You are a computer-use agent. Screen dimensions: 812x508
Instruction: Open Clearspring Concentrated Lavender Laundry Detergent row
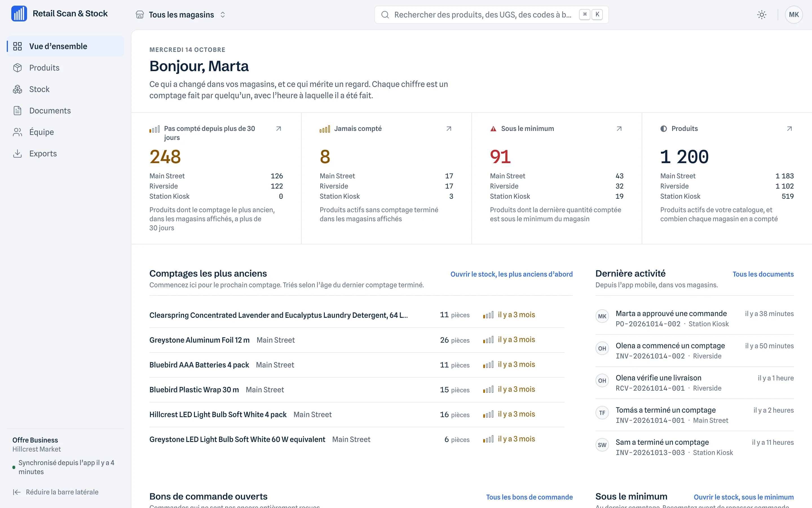[357, 315]
